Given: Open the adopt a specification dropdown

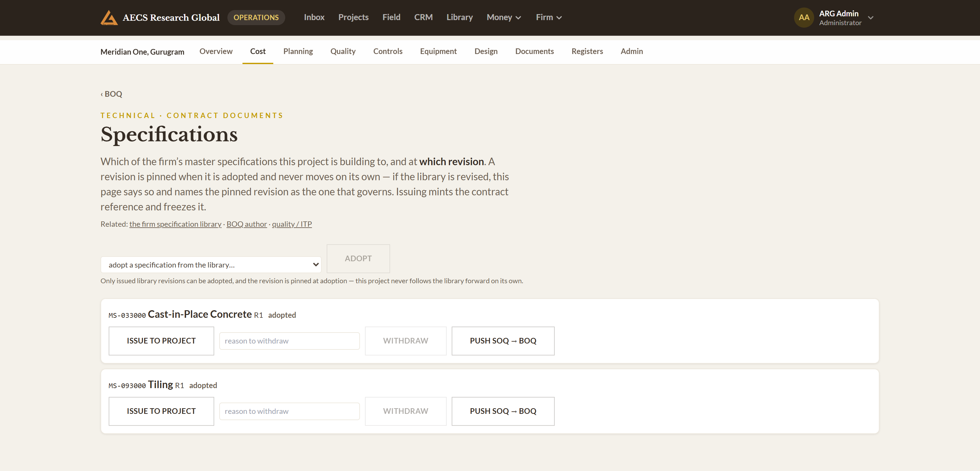Looking at the screenshot, I should tap(211, 265).
